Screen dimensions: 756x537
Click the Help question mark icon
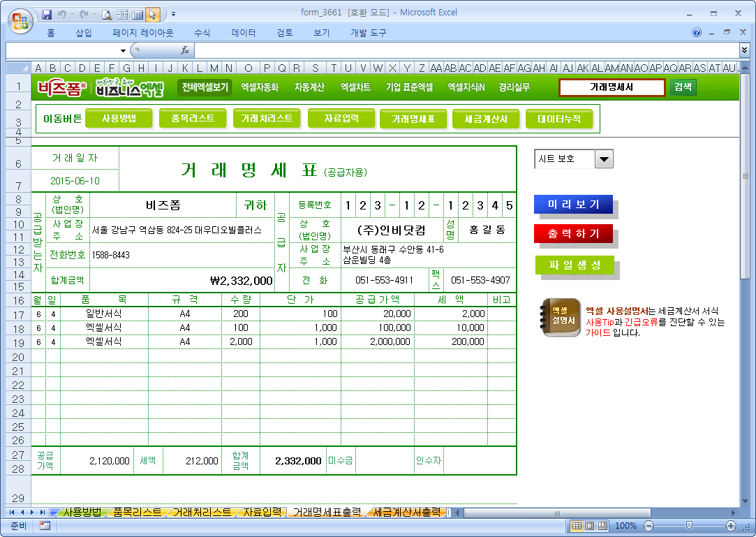[x=696, y=32]
